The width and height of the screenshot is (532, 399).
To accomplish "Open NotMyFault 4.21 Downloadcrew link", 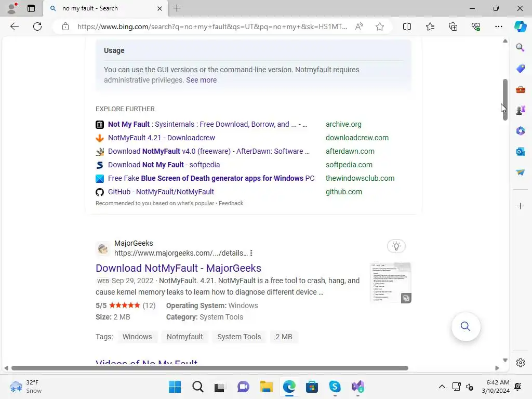I will [162, 138].
